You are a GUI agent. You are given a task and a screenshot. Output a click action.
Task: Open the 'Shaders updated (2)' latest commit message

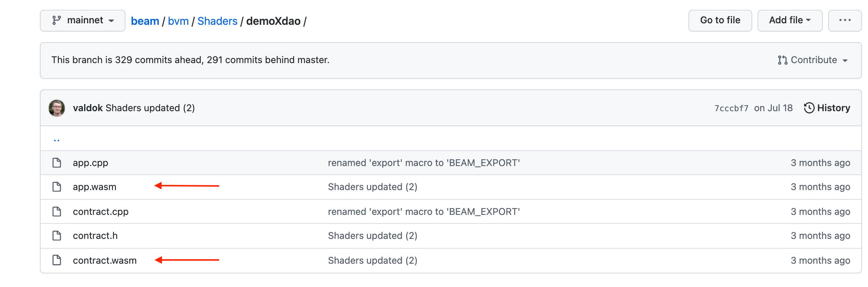(150, 108)
